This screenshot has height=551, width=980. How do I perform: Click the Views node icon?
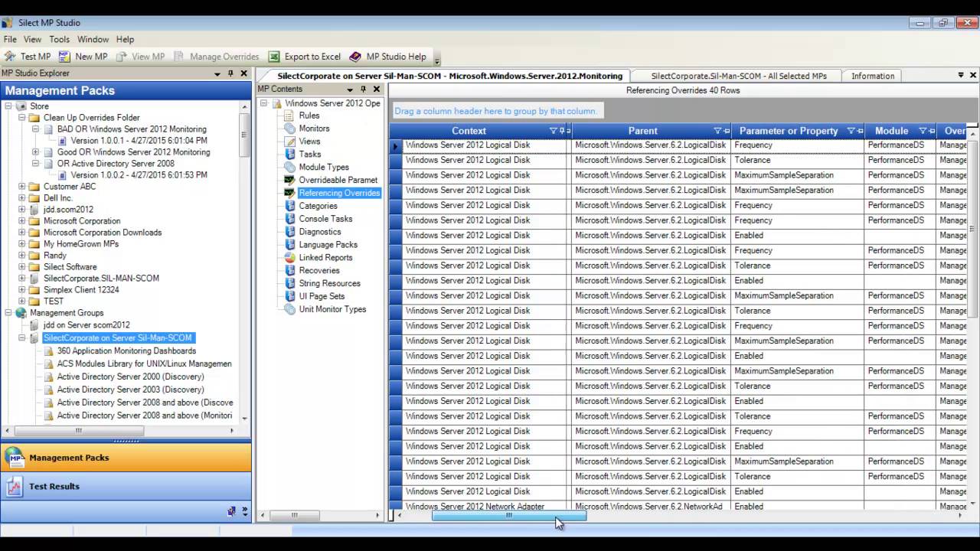point(290,142)
